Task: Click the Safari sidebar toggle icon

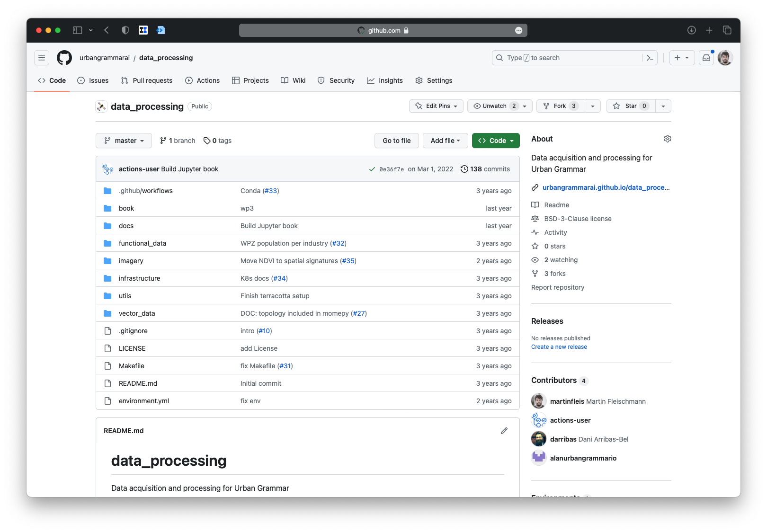Action: tap(78, 30)
